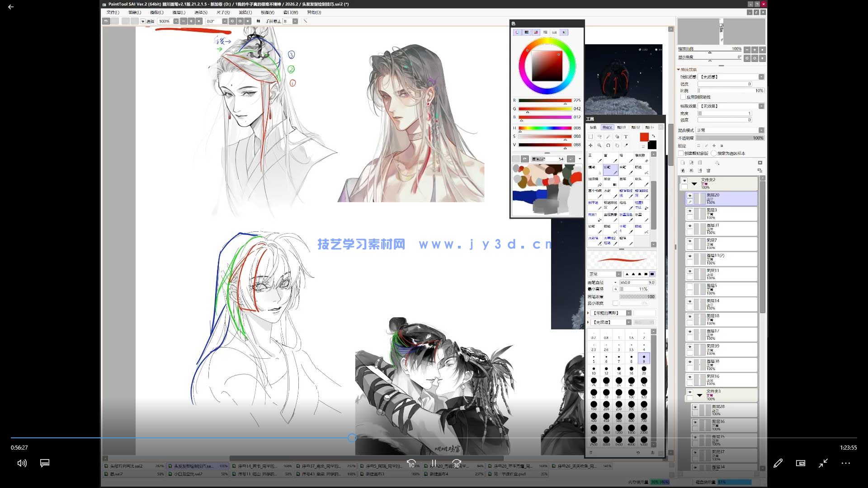Enable the 应用到钢笔线 checkbox
This screenshot has width=868, height=488.
tap(683, 98)
